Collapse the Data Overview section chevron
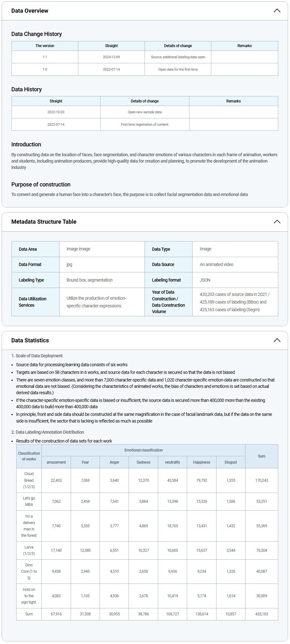The height and width of the screenshot is (644, 290). [x=277, y=11]
